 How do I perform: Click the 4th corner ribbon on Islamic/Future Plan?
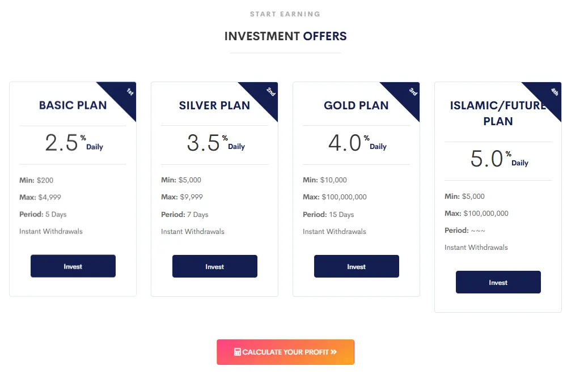tap(551, 93)
